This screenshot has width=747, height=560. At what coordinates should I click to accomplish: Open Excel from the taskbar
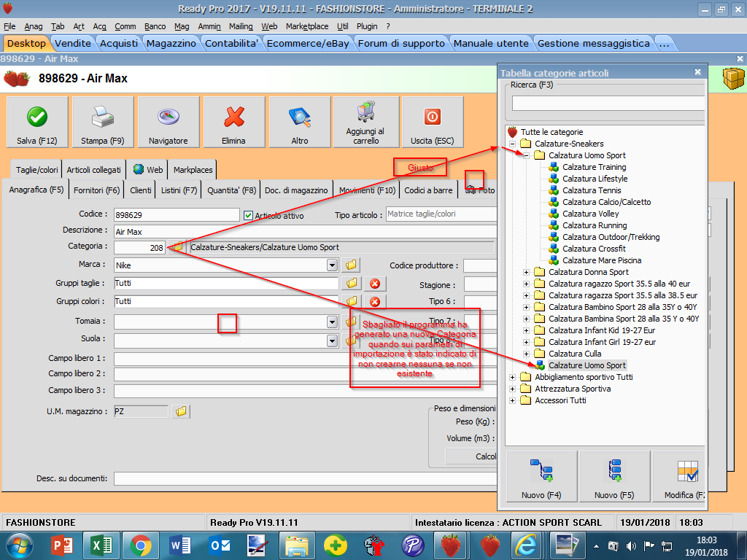101,545
